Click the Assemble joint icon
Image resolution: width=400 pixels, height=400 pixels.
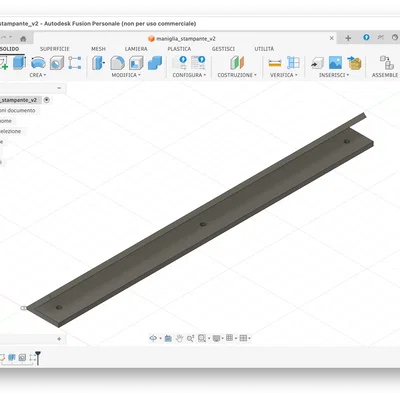387,63
